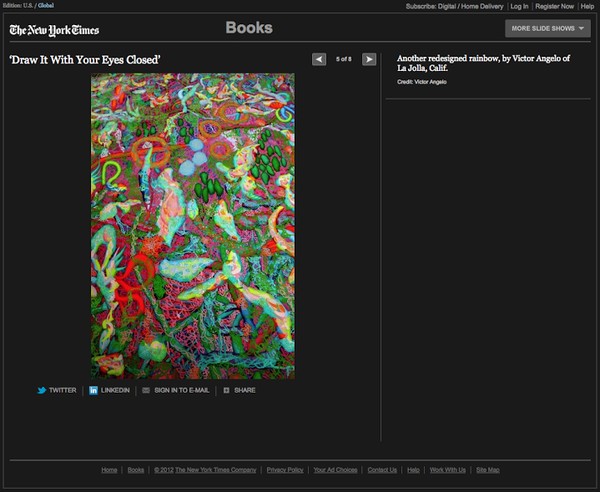Click the e-mail envelope icon
Screen dimensions: 600x492
(146, 390)
